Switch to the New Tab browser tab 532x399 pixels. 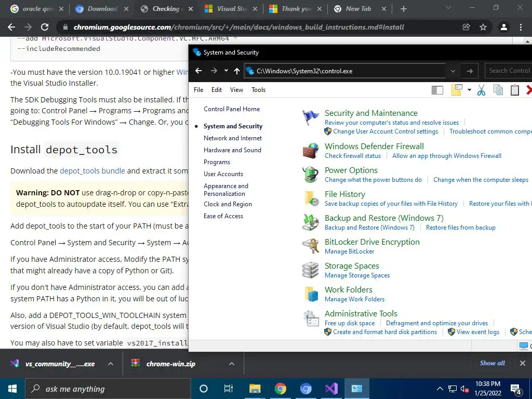360,9
